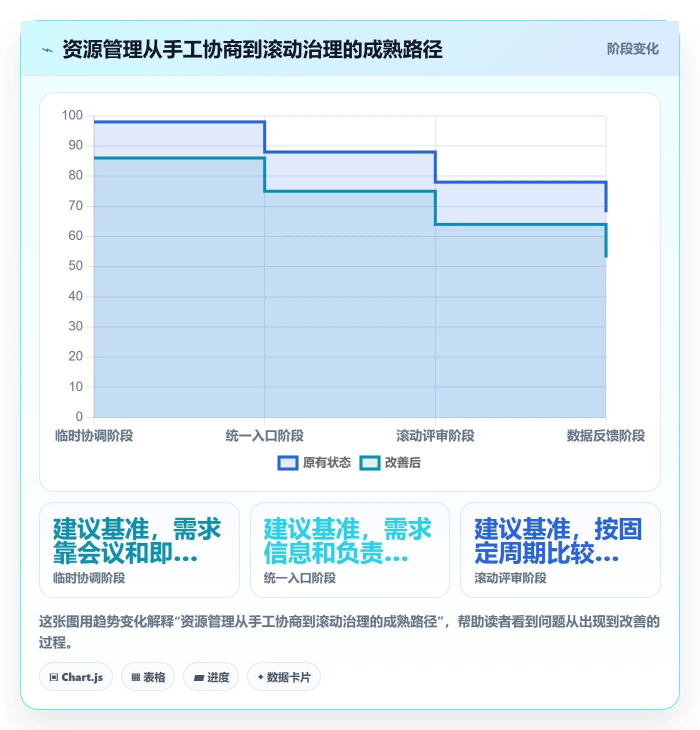Click the chart title 资源管理从手工协商到滚动治理的成熟路径

pyautogui.click(x=252, y=49)
